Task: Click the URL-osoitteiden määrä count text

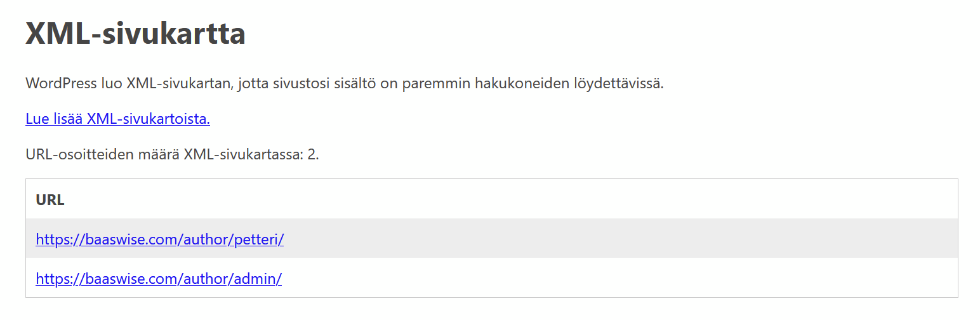Action: pyautogui.click(x=171, y=154)
